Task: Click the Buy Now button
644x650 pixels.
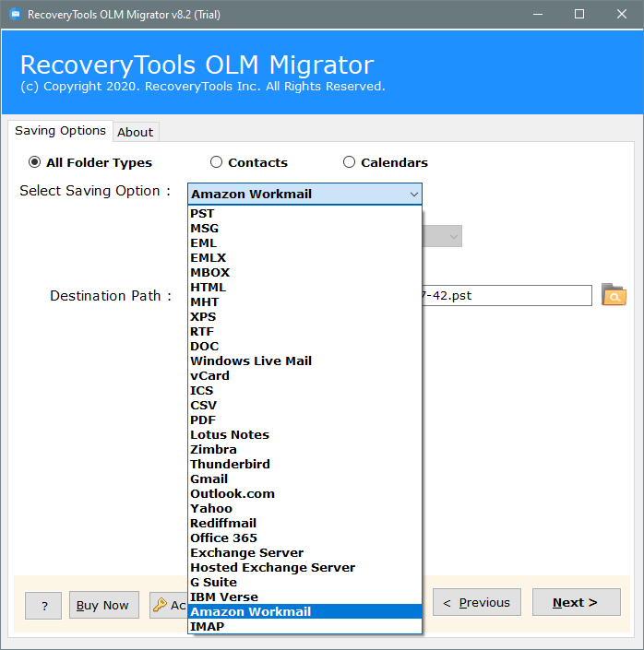Action: tap(103, 605)
